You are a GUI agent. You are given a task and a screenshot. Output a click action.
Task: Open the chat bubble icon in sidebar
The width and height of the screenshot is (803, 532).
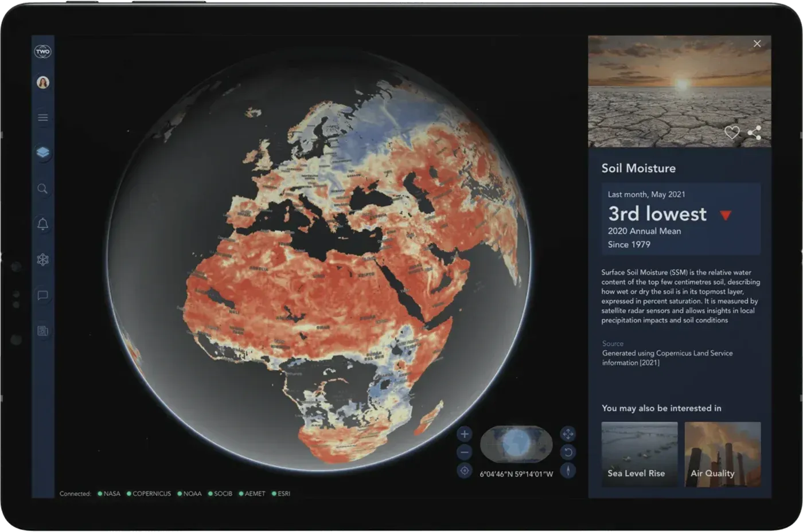click(42, 295)
